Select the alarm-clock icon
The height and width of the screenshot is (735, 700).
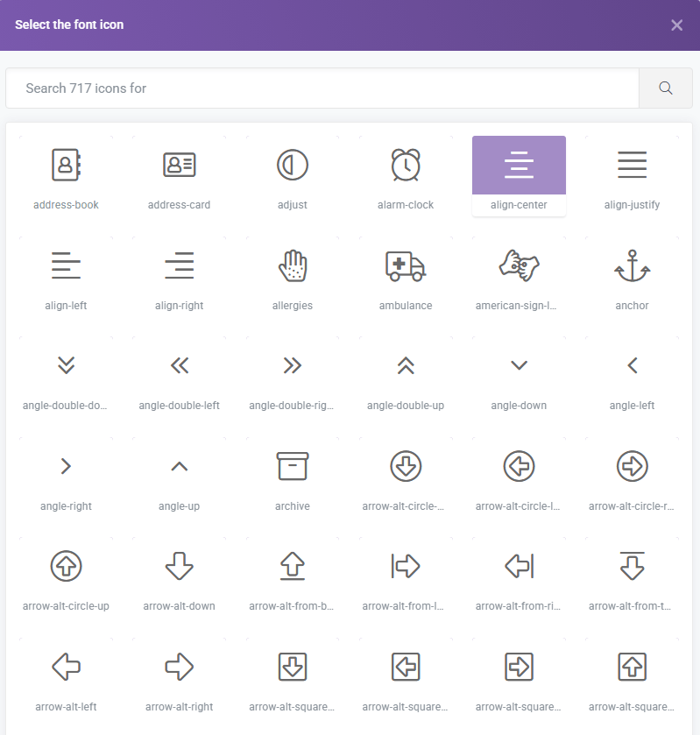pyautogui.click(x=406, y=165)
